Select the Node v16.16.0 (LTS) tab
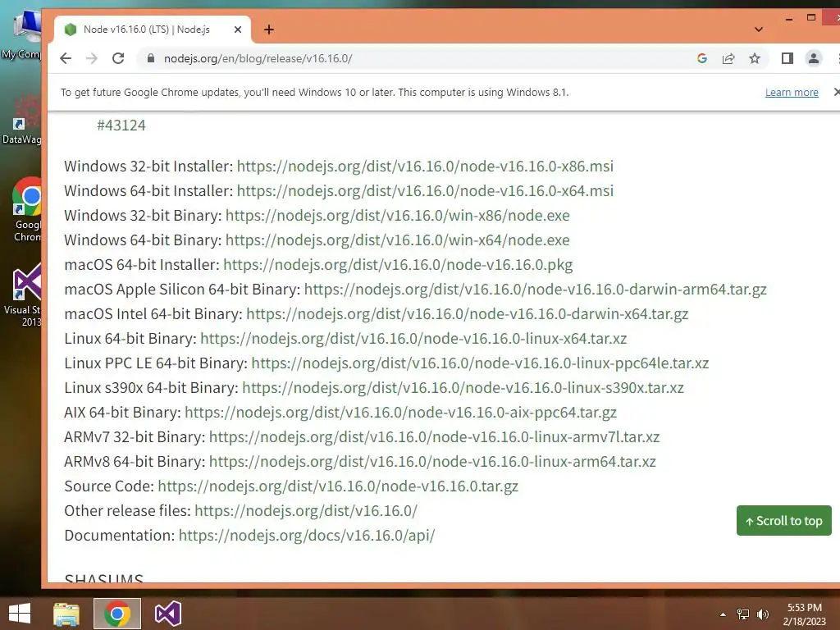 (152, 30)
